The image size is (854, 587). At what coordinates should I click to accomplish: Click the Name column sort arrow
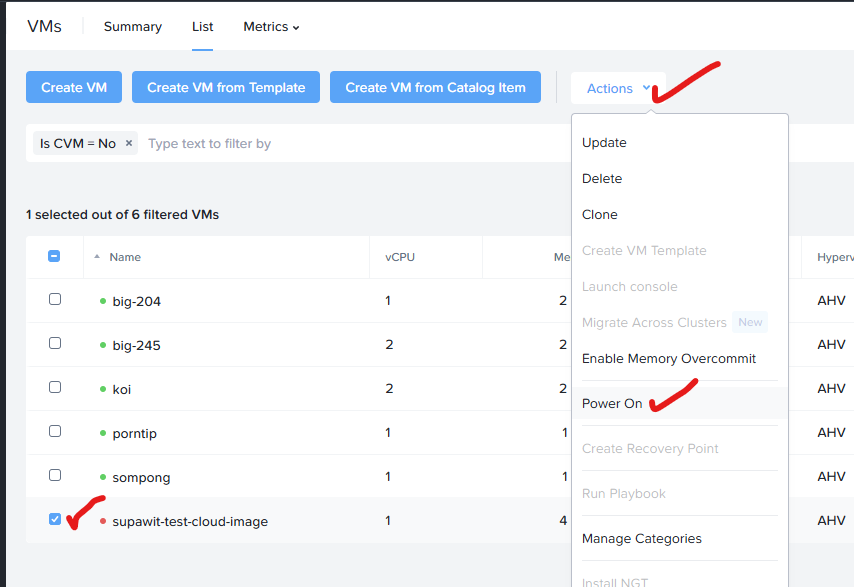(97, 257)
